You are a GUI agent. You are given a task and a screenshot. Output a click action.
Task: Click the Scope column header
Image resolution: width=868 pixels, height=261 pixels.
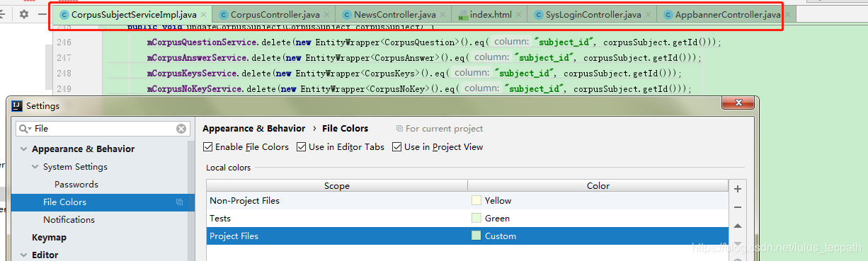[337, 186]
